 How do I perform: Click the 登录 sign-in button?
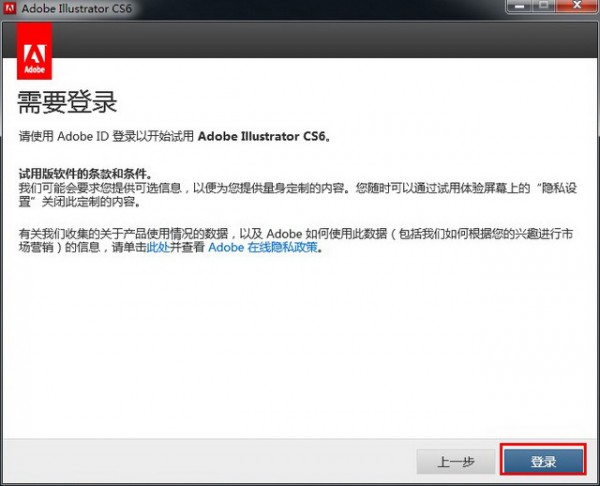[x=543, y=461]
